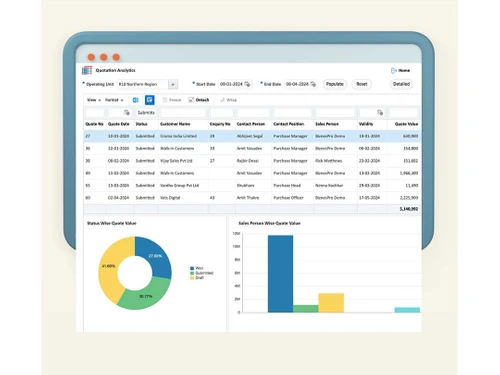The width and height of the screenshot is (500, 375).
Task: Click the total quote value 5,148,992
Action: (x=409, y=209)
